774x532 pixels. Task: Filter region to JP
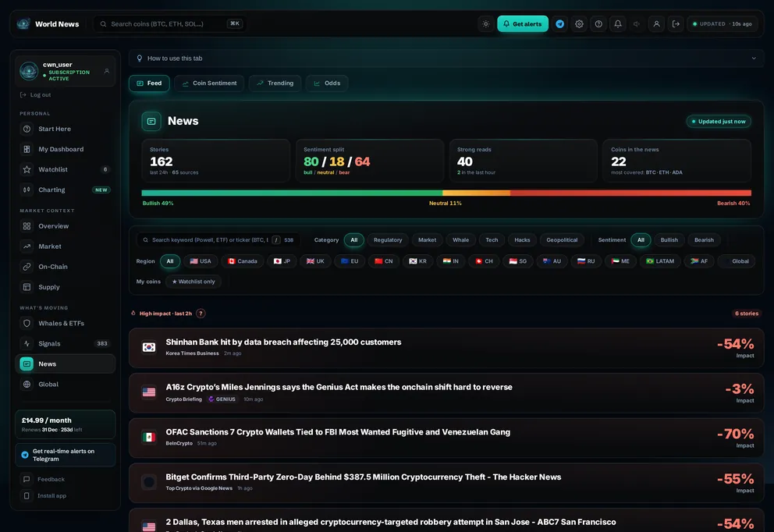pos(282,261)
